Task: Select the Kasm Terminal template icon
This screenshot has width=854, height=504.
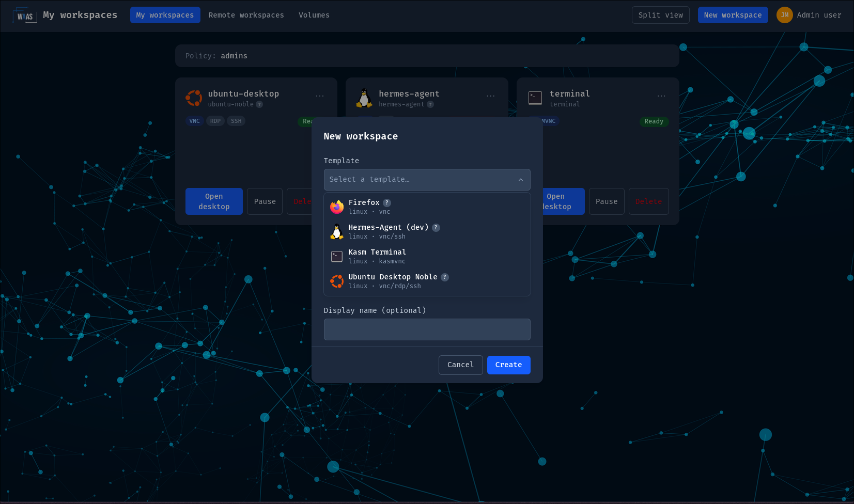Action: [337, 256]
